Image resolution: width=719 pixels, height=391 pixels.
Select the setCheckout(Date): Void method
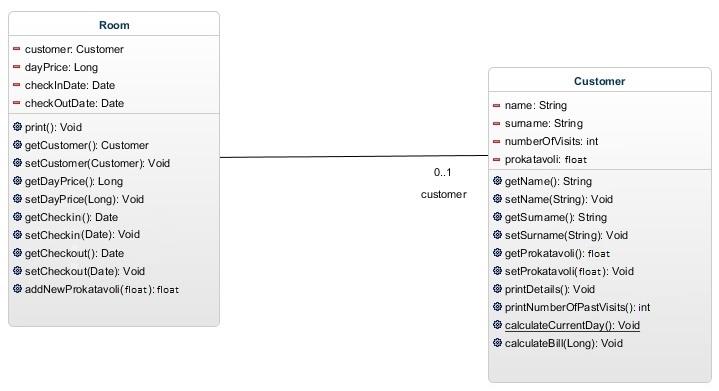coord(85,271)
